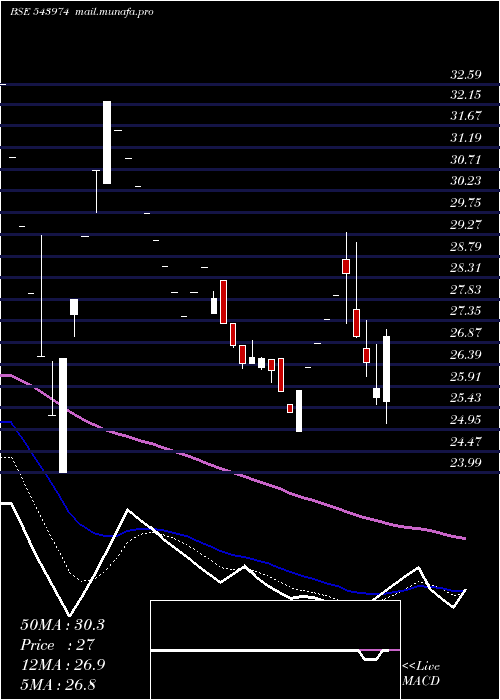This screenshot has height=700, width=500.
Task: Click the 23.99 price axis label
Action: coord(466,462)
